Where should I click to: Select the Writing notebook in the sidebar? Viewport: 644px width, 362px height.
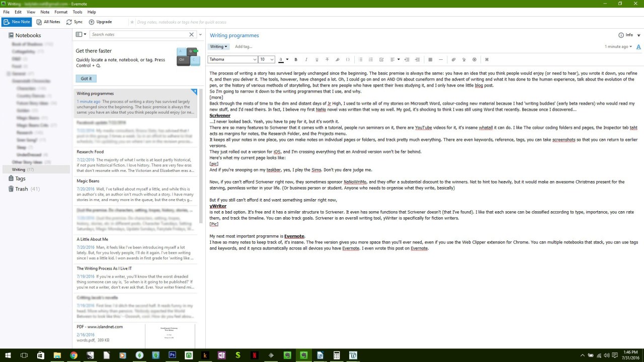[x=19, y=169]
